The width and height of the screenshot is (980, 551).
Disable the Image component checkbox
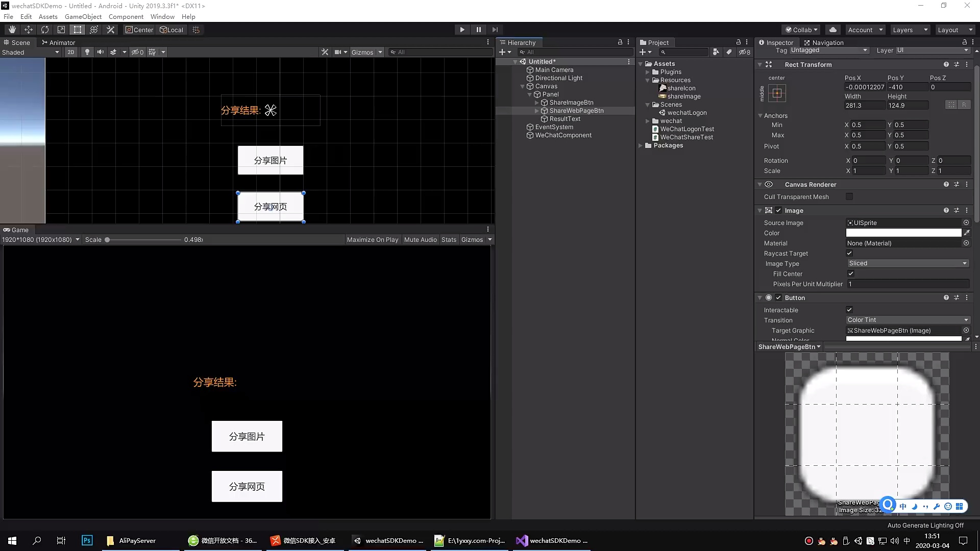(x=778, y=210)
